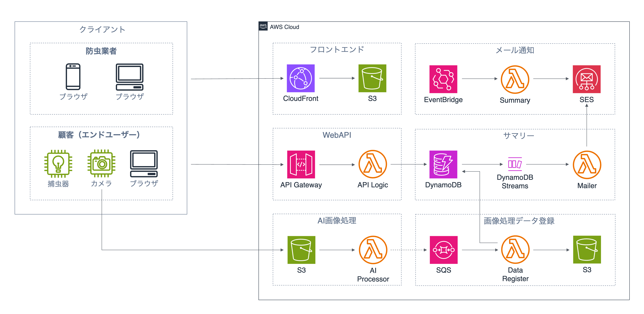Click the DynamoDB Streams text label

coord(515,182)
